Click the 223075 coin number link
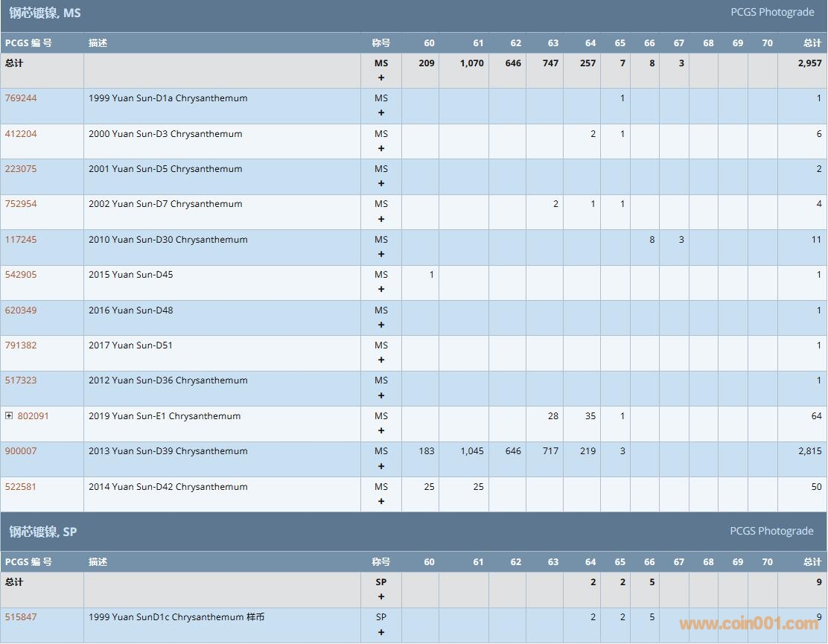Viewport: 828px width, 644px height. point(21,169)
